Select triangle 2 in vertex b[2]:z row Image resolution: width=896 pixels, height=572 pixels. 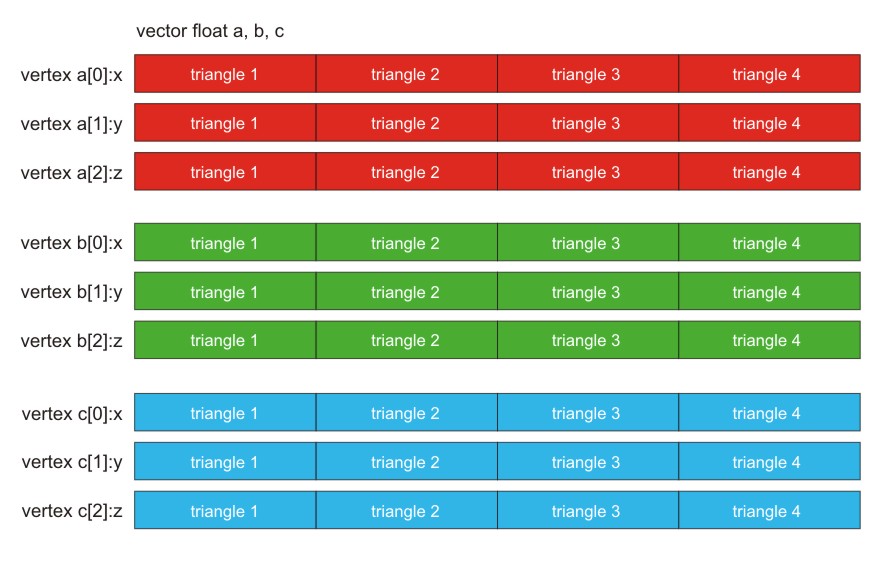tap(406, 340)
